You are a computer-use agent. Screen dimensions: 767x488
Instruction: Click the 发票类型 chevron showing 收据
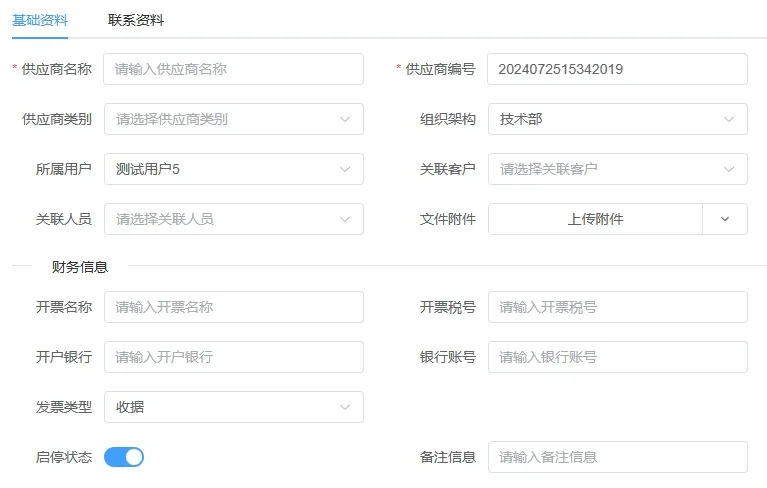(345, 407)
